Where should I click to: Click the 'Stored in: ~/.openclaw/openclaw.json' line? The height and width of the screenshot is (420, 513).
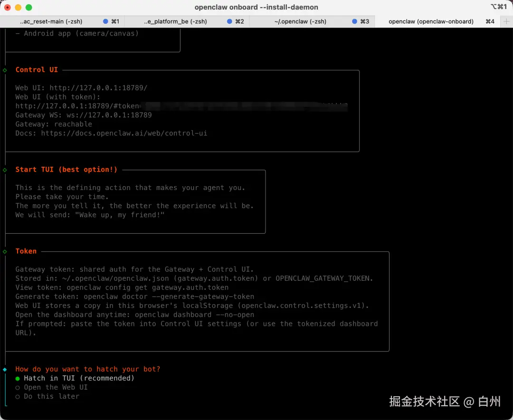tap(194, 278)
